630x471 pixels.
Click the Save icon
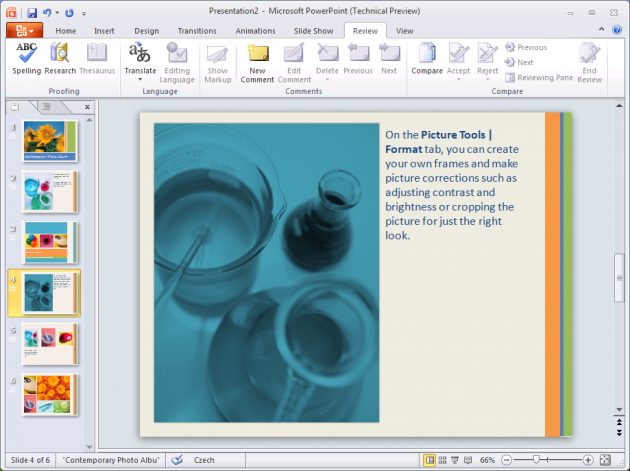pos(32,13)
